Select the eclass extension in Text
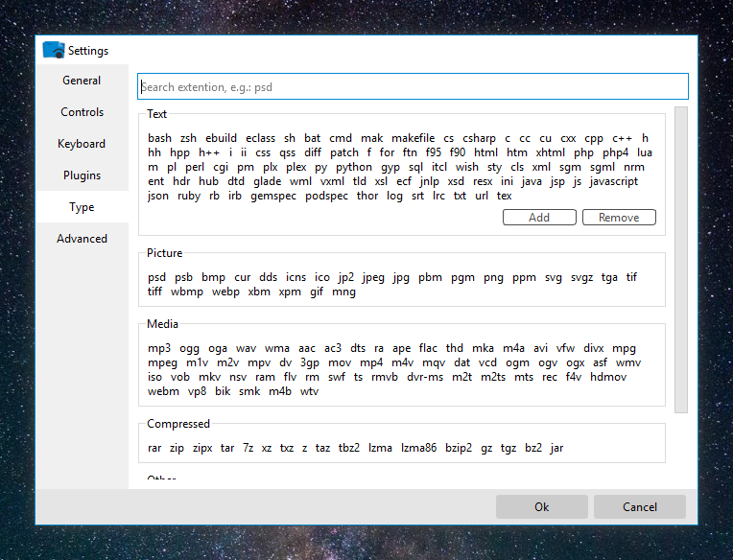733x560 pixels. (x=260, y=138)
